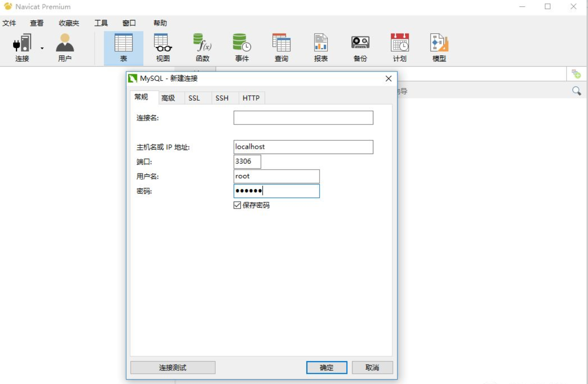The width and height of the screenshot is (588, 384).
Task: Open the HTTP tab
Action: coord(251,98)
